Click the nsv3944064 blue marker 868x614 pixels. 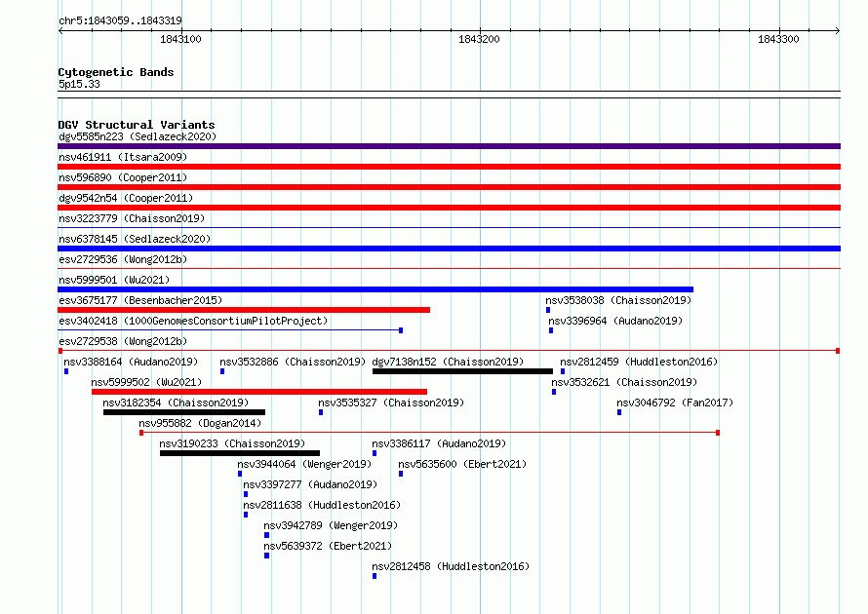click(x=240, y=474)
